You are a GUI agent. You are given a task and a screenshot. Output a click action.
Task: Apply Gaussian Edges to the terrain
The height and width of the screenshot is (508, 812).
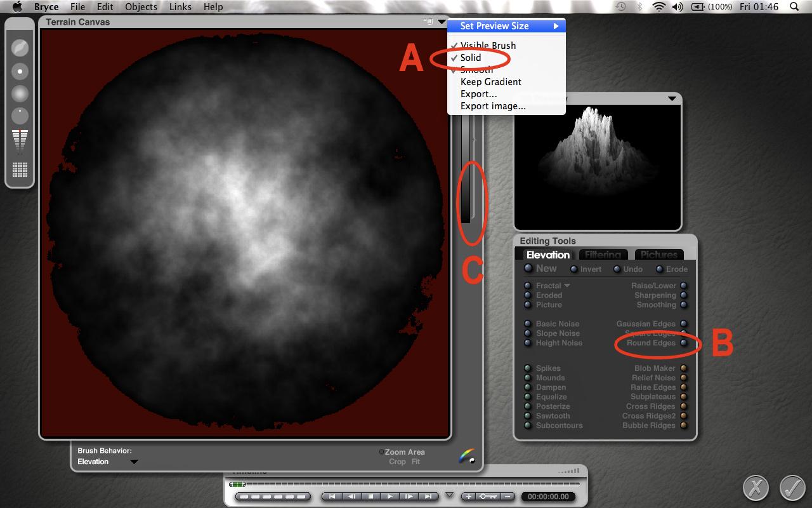[684, 324]
